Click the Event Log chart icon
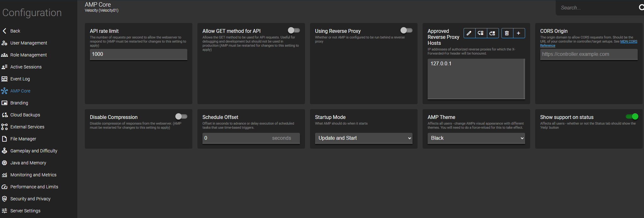 (4, 79)
